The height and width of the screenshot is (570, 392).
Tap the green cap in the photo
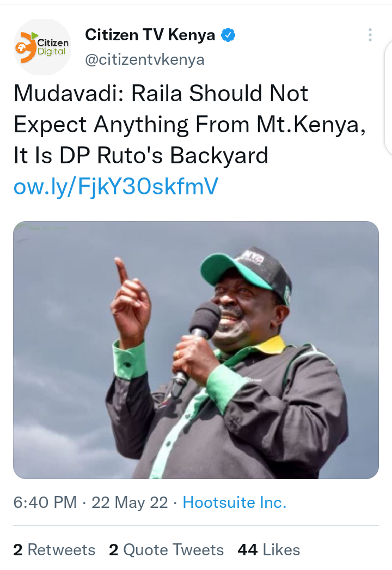click(x=246, y=271)
